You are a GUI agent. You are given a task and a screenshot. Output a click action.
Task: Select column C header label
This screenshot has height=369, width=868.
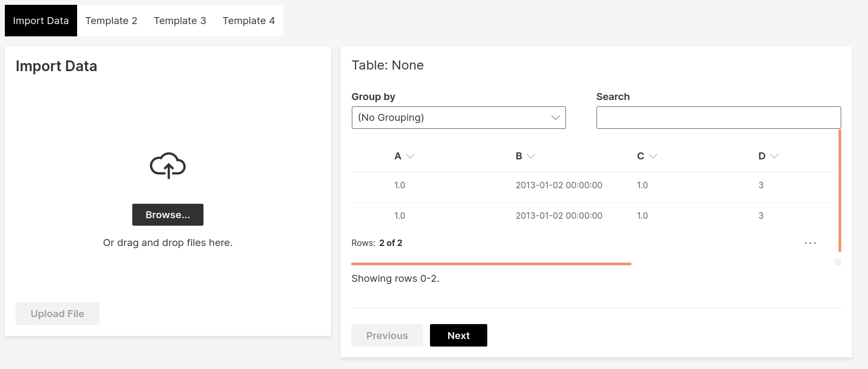coord(640,156)
